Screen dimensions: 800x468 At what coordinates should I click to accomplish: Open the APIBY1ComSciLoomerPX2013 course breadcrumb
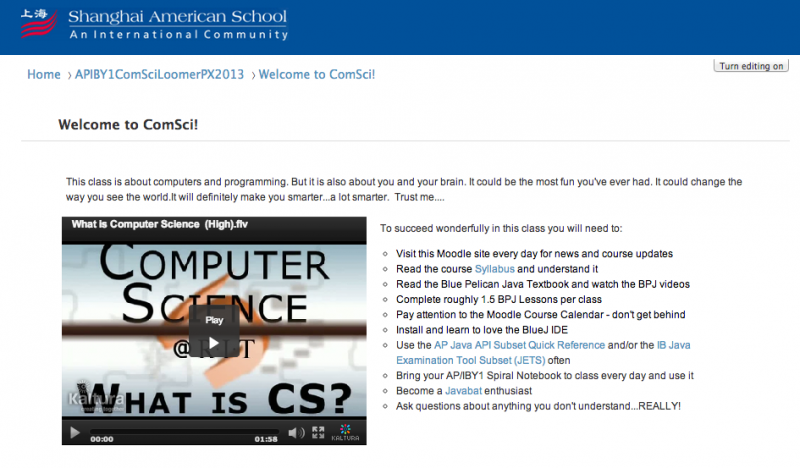coord(159,75)
